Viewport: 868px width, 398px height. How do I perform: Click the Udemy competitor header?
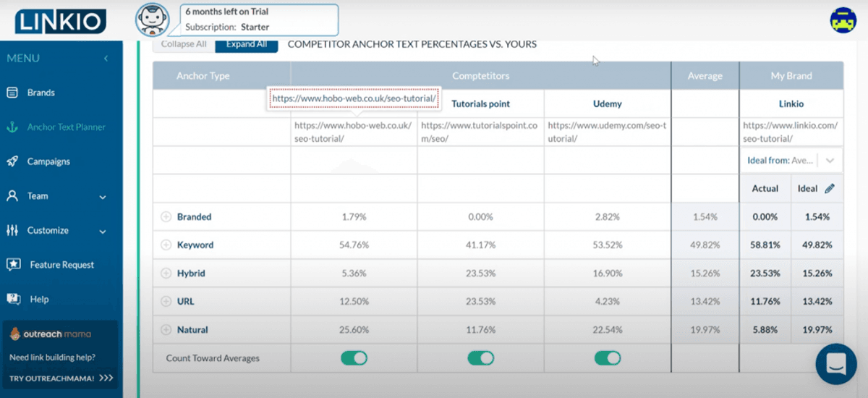click(x=608, y=103)
